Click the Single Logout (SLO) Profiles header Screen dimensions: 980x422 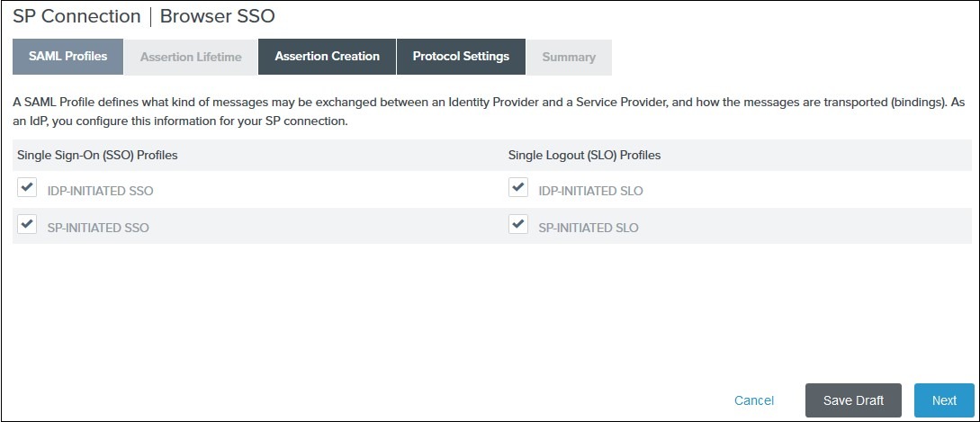pyautogui.click(x=584, y=155)
